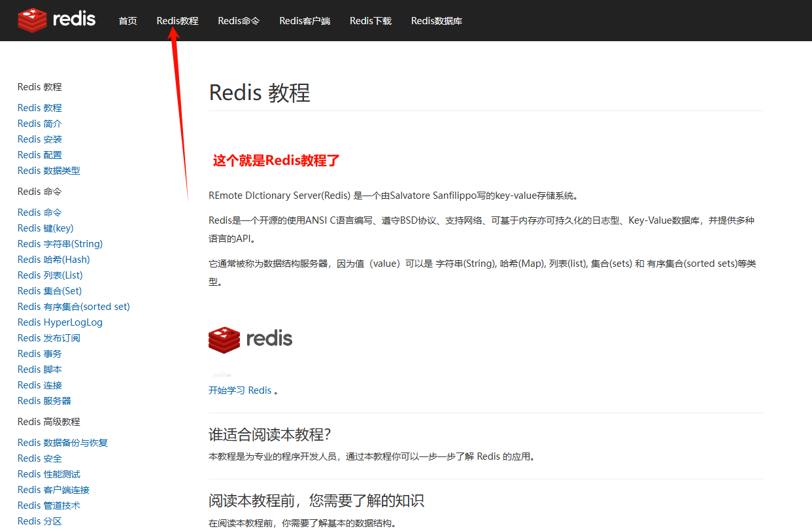
Task: Click the Redis logo image in the article
Action: 250,338
